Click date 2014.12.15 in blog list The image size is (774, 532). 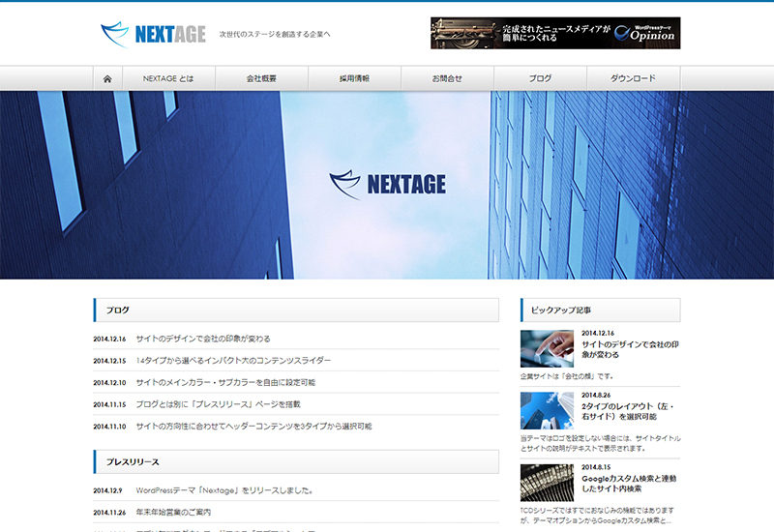point(109,361)
